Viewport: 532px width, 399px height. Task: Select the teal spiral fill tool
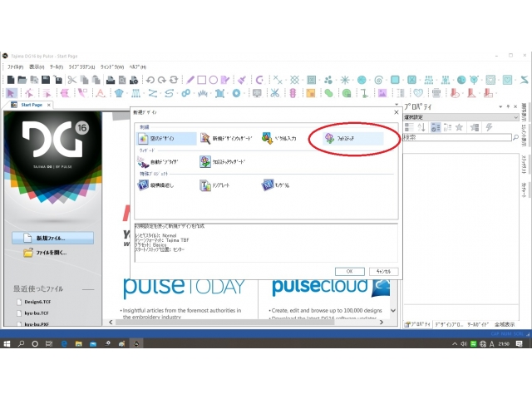click(x=379, y=80)
